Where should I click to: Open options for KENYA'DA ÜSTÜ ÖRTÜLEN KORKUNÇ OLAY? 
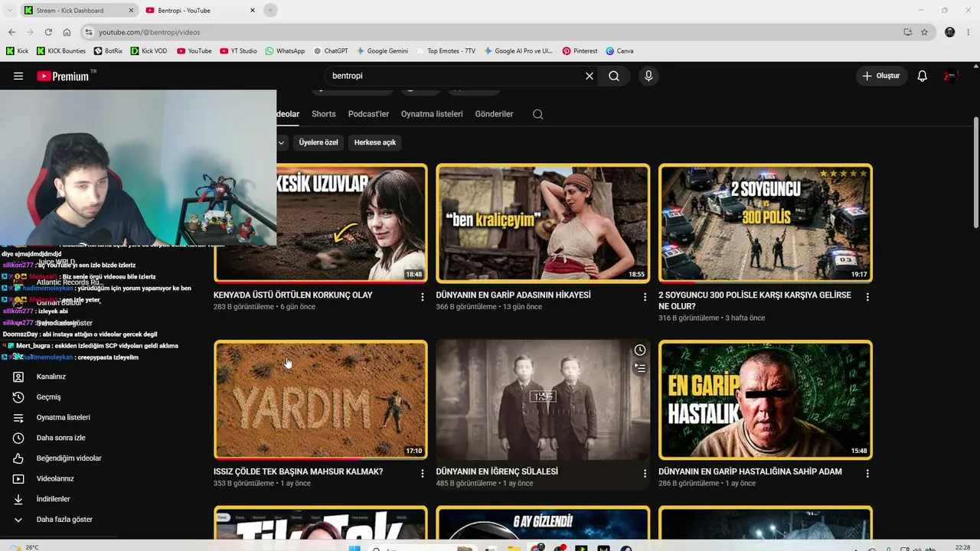(x=422, y=297)
